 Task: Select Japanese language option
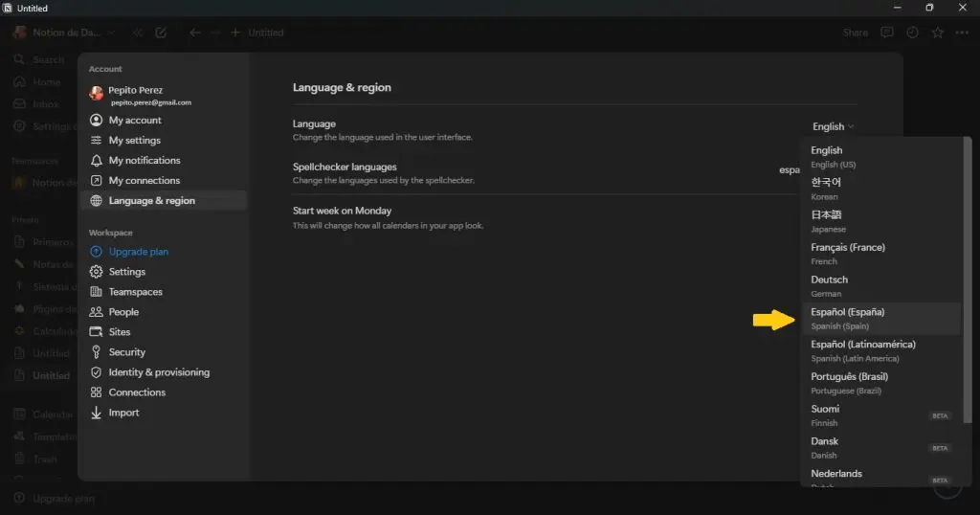(881, 220)
